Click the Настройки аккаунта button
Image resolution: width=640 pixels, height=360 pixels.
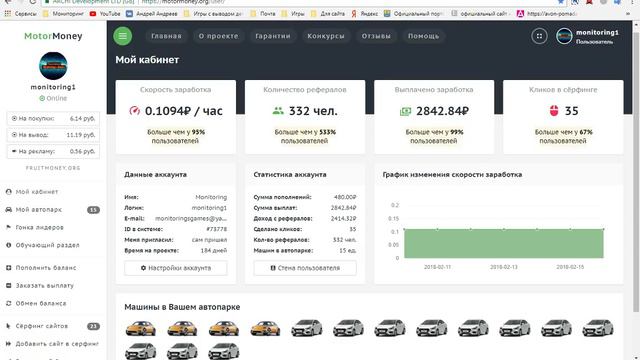176,268
